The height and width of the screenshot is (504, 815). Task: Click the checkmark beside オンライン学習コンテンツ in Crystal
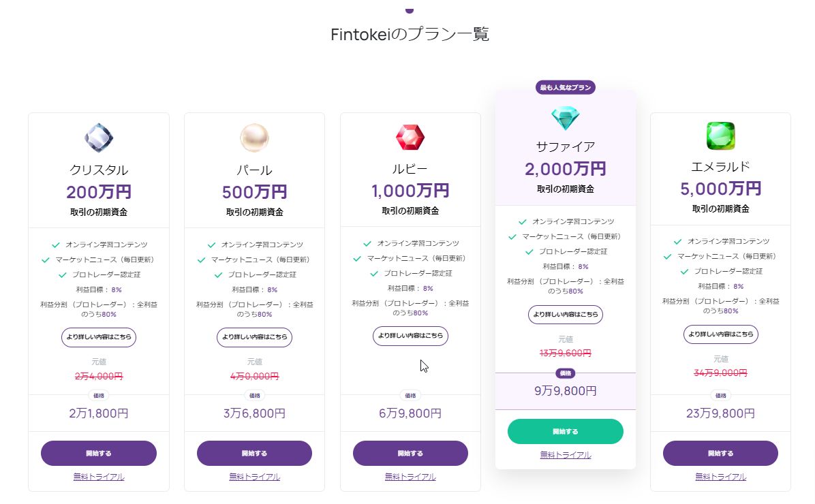(56, 245)
